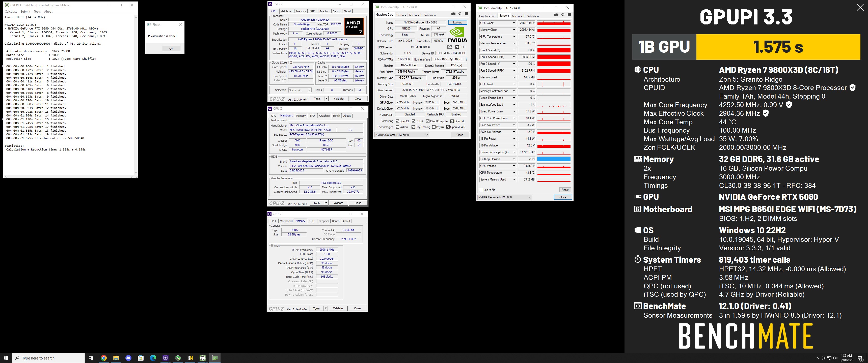The image size is (868, 363).
Task: Click the blue PerfCap Reason bar
Action: (553, 159)
